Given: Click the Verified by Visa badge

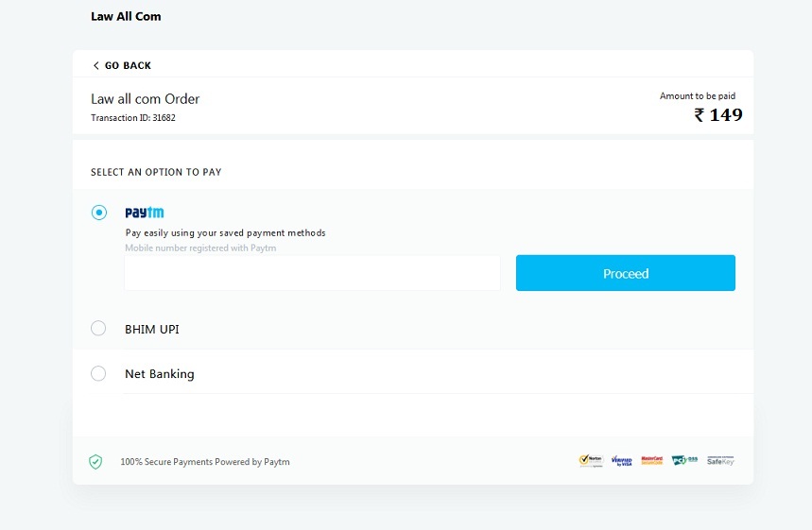Looking at the screenshot, I should pos(621,461).
